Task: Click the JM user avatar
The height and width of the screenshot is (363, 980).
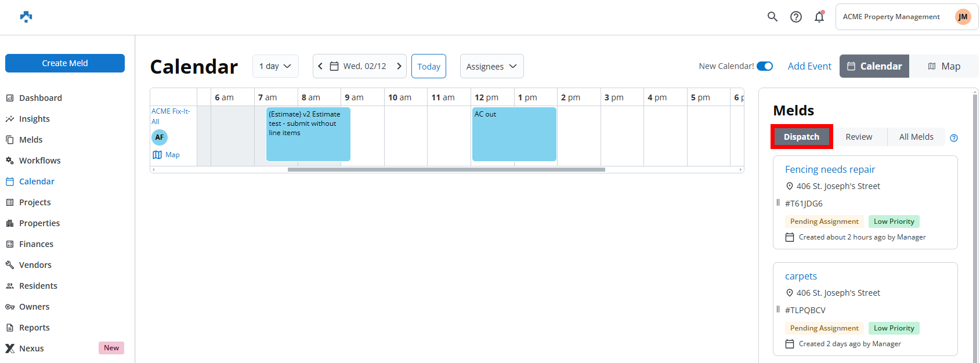Action: (x=963, y=17)
